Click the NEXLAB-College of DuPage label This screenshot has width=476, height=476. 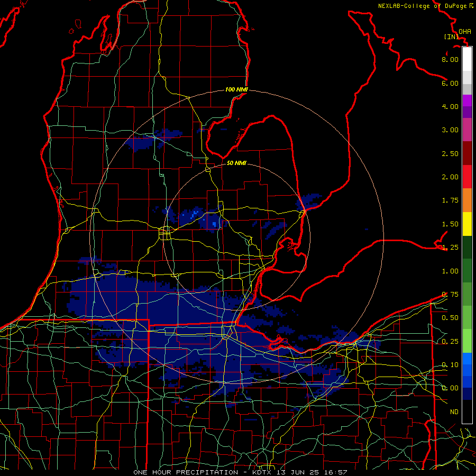pyautogui.click(x=425, y=6)
